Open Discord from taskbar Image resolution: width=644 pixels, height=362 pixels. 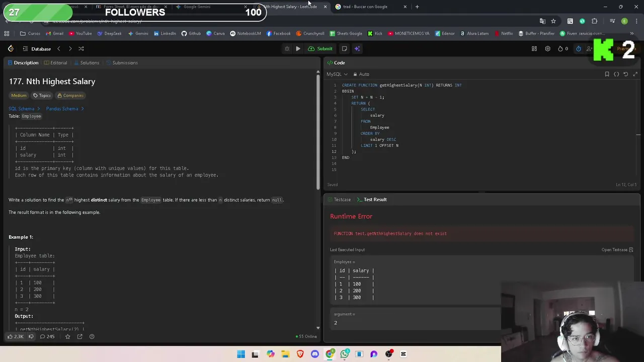pyautogui.click(x=315, y=354)
